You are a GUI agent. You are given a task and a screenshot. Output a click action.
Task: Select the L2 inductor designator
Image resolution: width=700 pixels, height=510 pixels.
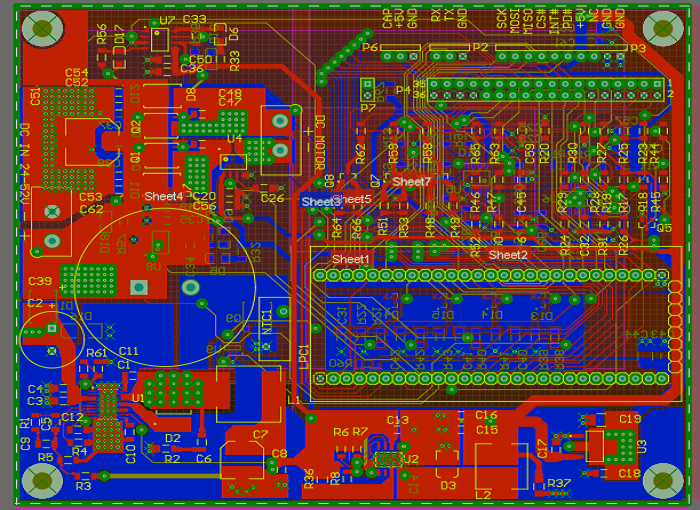coord(483,494)
